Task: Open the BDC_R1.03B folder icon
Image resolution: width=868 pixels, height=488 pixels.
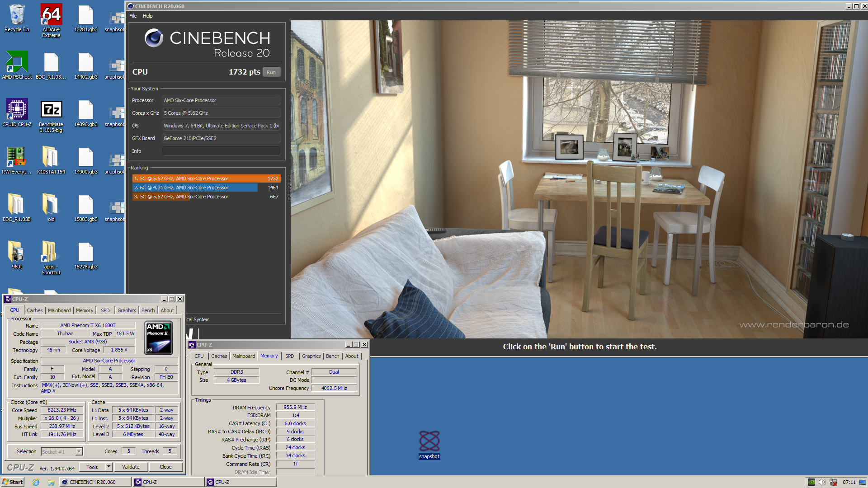Action: [x=17, y=208]
